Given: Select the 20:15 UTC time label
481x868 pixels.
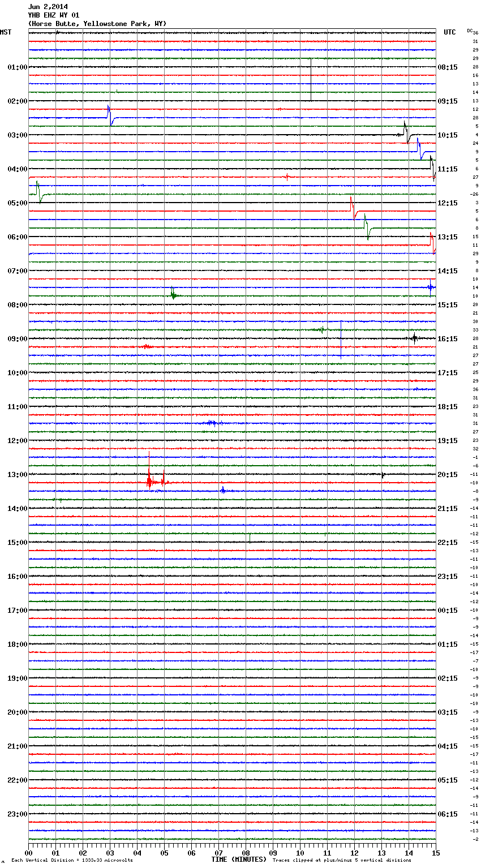Looking at the screenshot, I should (447, 475).
